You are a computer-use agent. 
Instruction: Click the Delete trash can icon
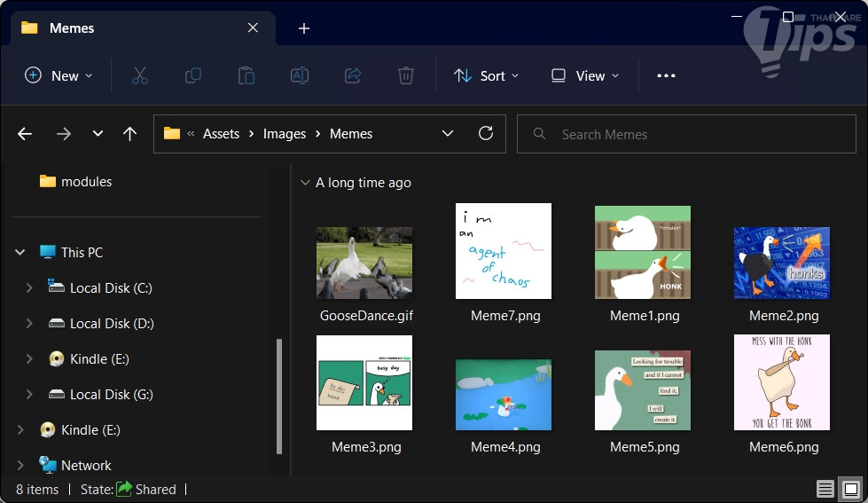406,76
